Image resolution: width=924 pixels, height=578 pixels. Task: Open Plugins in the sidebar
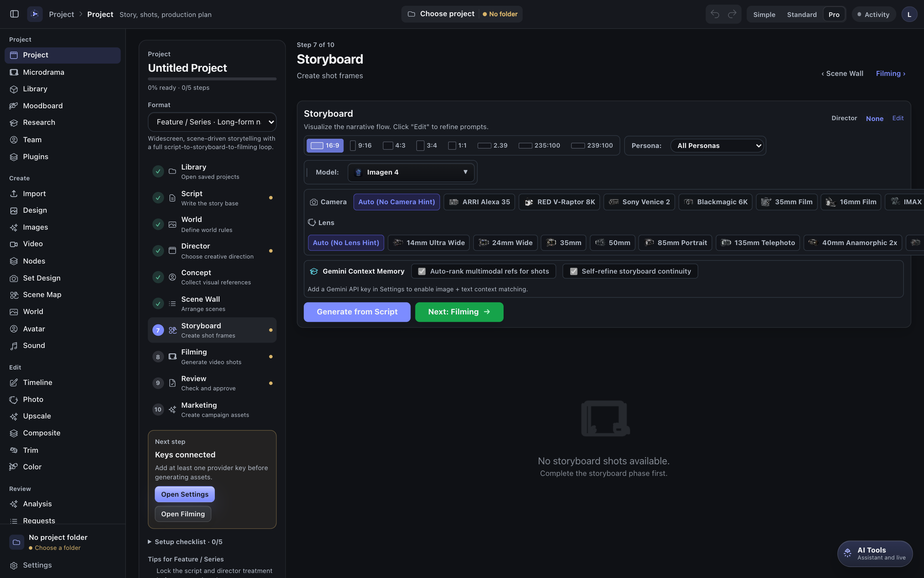point(62,156)
